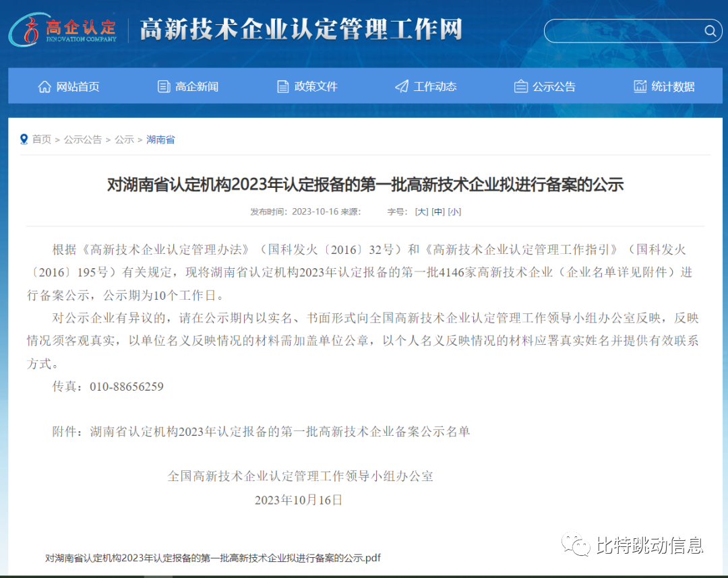Viewport: 728px width, 578px height.
Task: Click the location pin in the breadcrumb
Action: [24, 139]
